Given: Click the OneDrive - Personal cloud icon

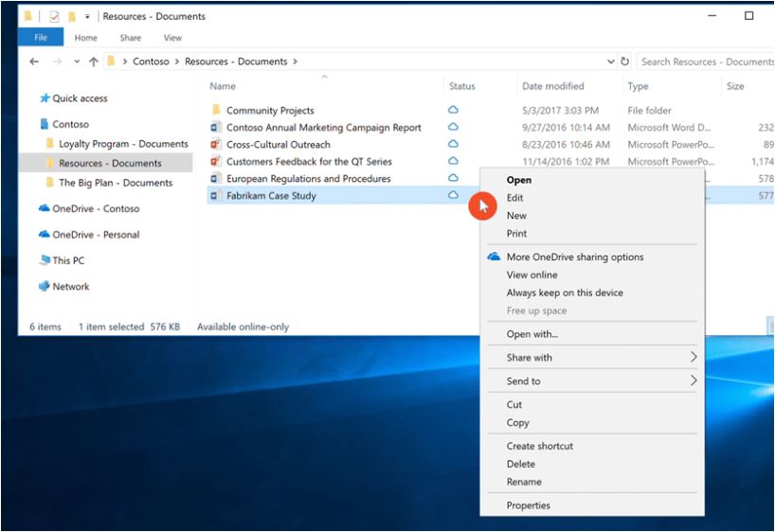Looking at the screenshot, I should 45,234.
